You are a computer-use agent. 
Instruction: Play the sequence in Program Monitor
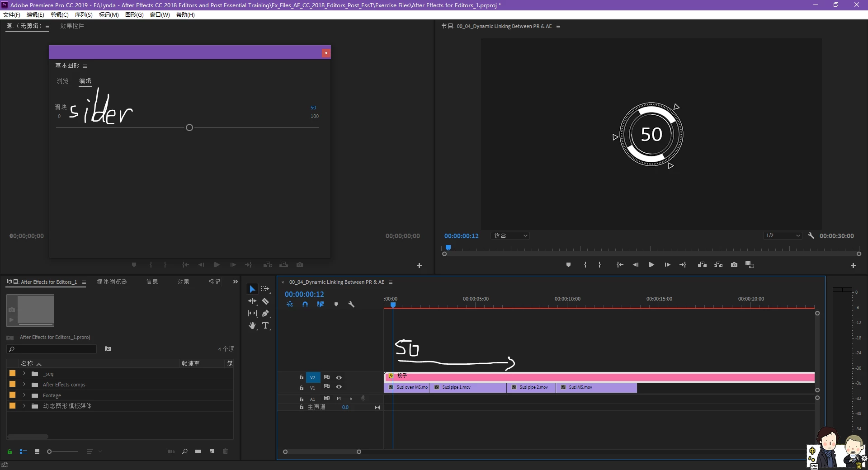[651, 265]
